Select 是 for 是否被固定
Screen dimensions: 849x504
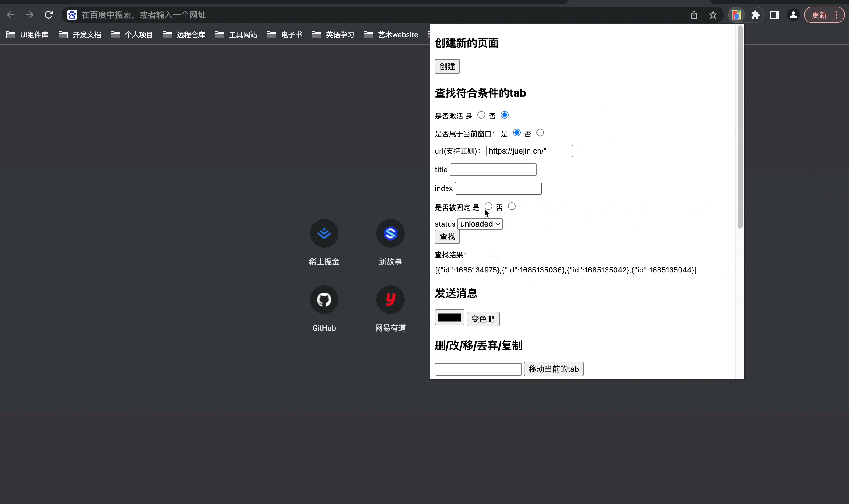click(x=488, y=206)
